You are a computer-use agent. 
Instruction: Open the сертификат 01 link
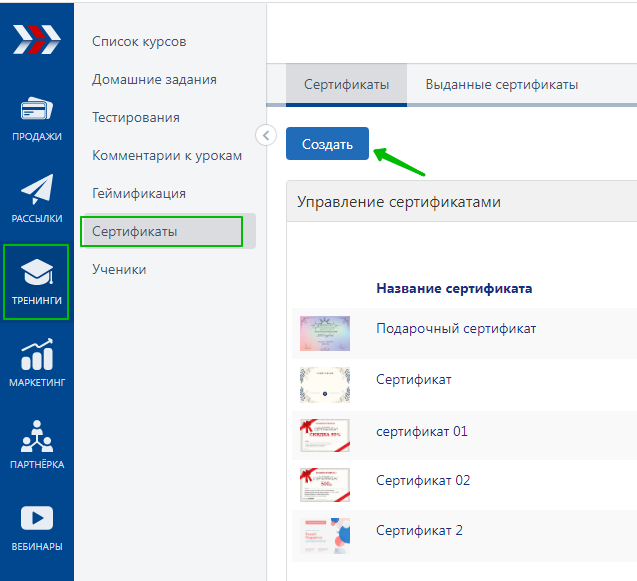[x=421, y=431]
